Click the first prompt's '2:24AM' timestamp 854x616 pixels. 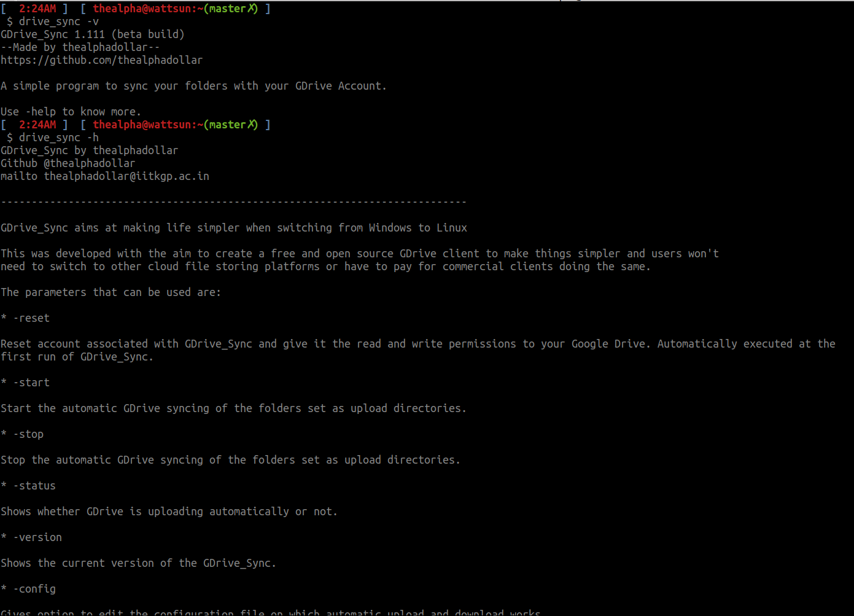pyautogui.click(x=37, y=9)
